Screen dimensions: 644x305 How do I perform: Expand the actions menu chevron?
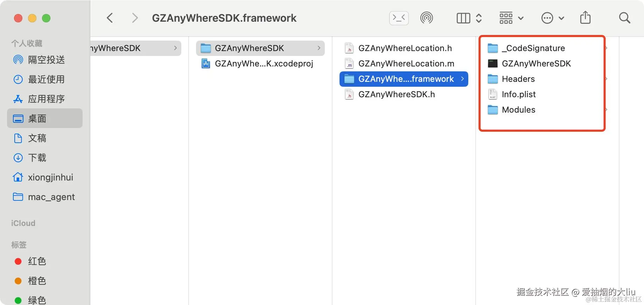point(561,18)
